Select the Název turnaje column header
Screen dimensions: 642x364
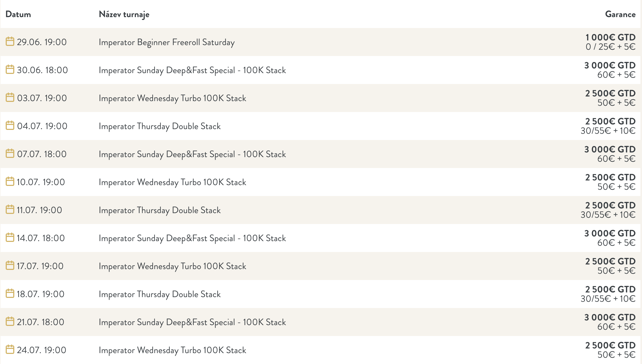click(x=124, y=15)
